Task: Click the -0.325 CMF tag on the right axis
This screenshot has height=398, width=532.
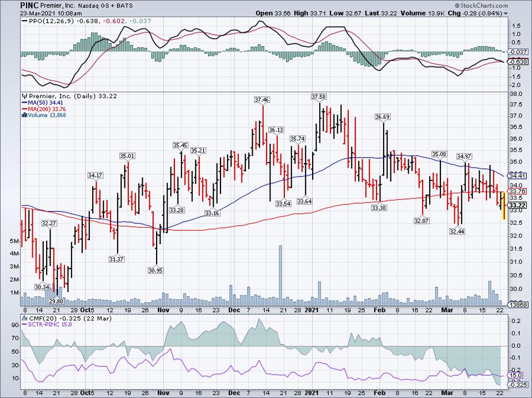Action: click(x=518, y=385)
